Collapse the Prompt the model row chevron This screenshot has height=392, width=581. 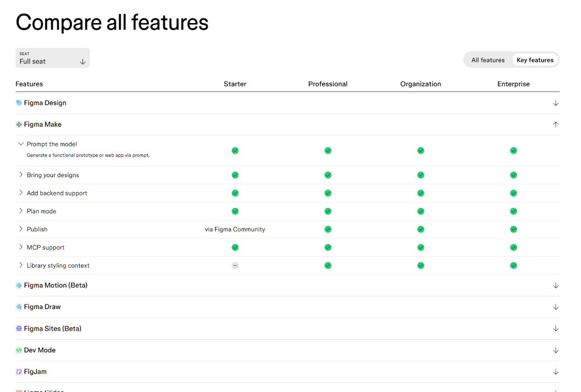click(21, 144)
